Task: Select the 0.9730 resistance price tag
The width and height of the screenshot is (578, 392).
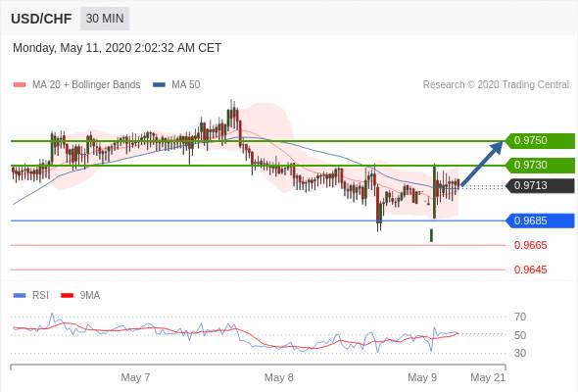Action: (541, 166)
